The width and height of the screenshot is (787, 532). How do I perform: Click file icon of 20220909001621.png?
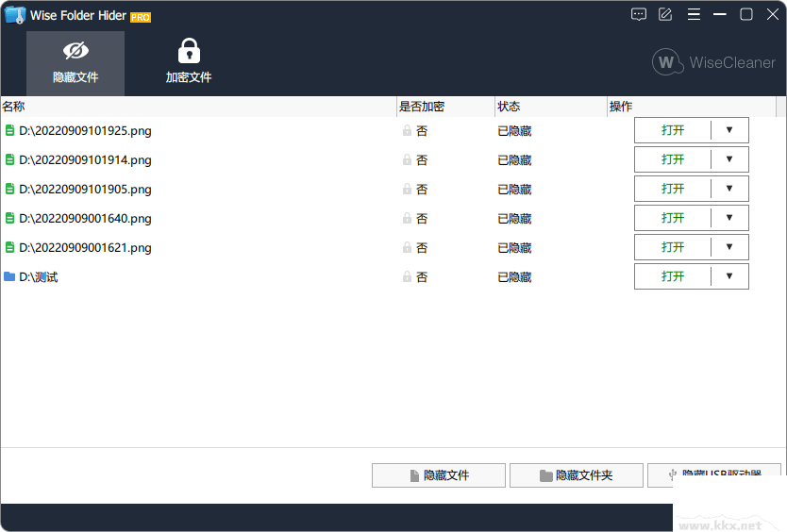point(9,247)
